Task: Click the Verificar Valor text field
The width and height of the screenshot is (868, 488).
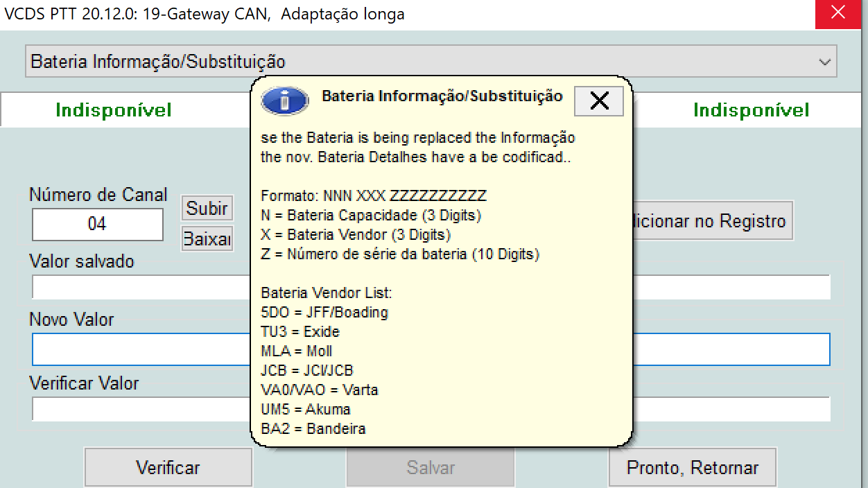Action: pos(139,409)
